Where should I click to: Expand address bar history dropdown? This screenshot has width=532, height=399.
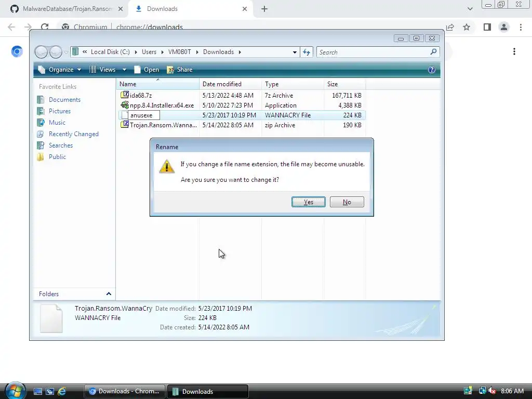click(295, 52)
